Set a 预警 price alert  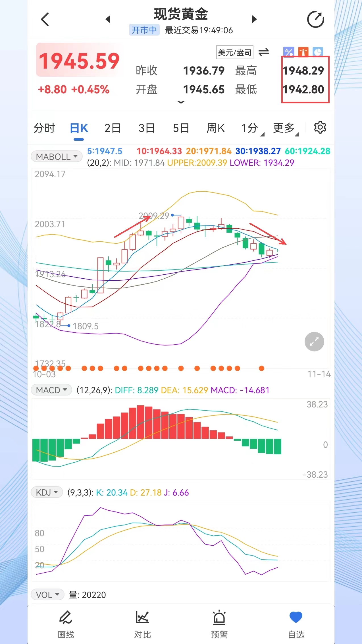(219, 625)
